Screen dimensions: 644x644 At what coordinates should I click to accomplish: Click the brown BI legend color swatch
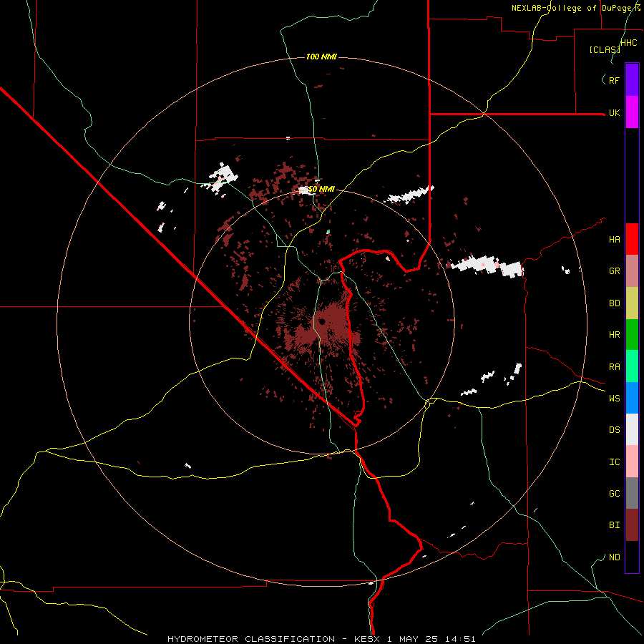[x=632, y=525]
